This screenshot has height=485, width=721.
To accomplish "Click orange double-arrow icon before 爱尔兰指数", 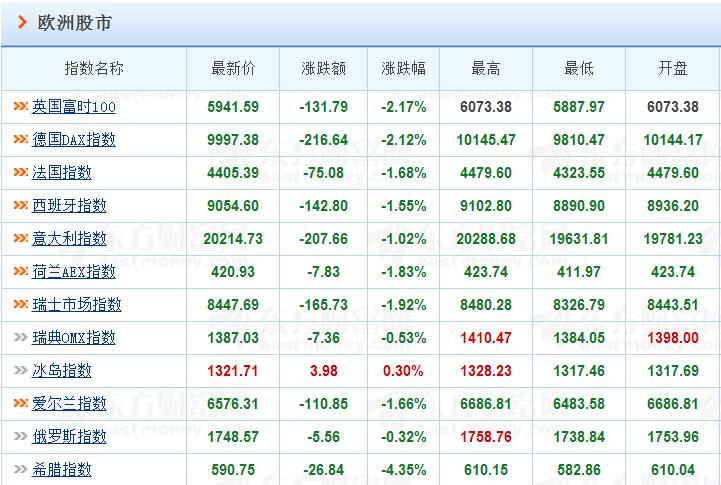I will pos(21,403).
